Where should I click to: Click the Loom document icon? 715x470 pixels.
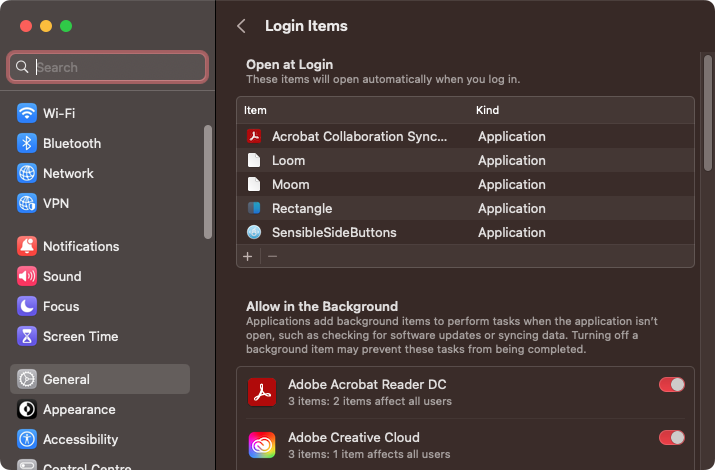point(254,160)
